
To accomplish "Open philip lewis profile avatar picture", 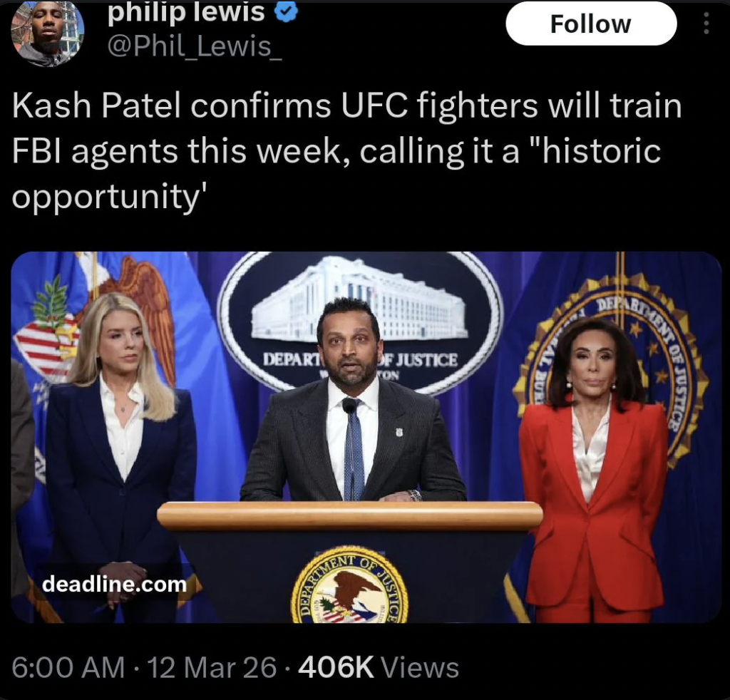I will 47,33.
